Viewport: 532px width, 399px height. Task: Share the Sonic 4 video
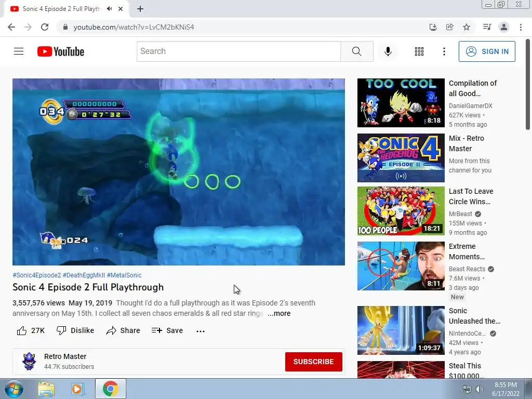click(123, 330)
